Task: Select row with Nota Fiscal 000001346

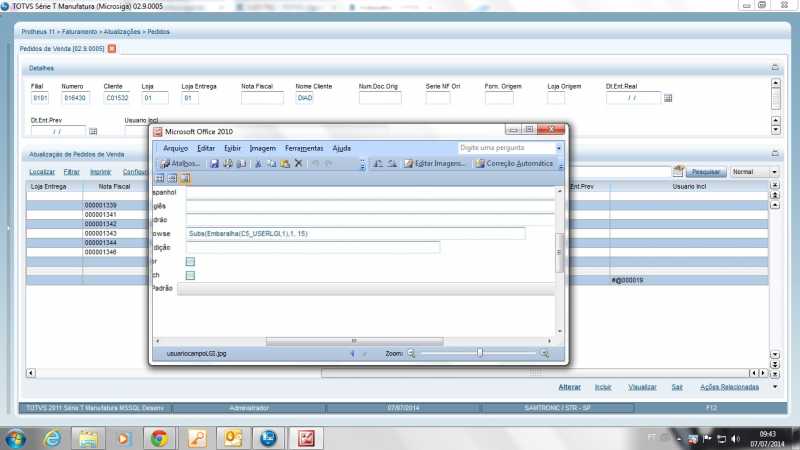Action: click(x=87, y=252)
